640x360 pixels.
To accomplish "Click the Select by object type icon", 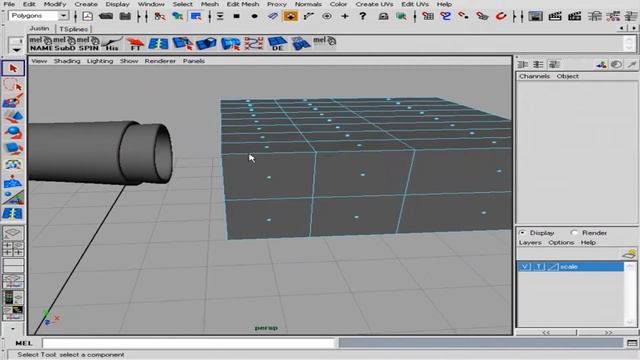I will [x=178, y=16].
